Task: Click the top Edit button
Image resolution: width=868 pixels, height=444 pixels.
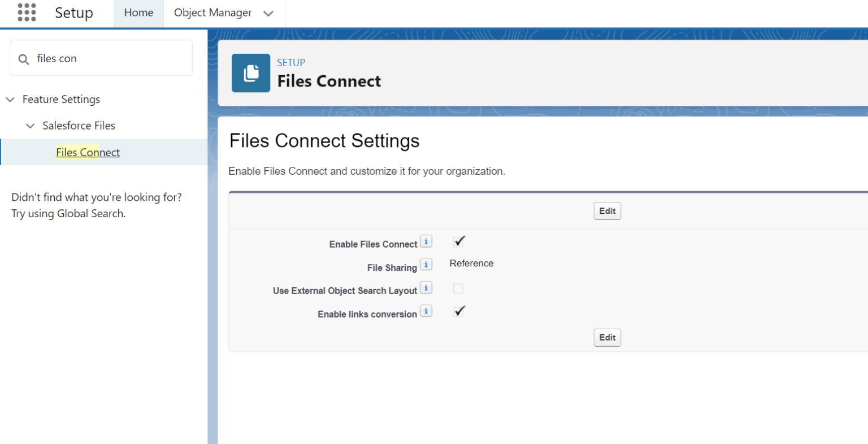Action: [x=607, y=210]
